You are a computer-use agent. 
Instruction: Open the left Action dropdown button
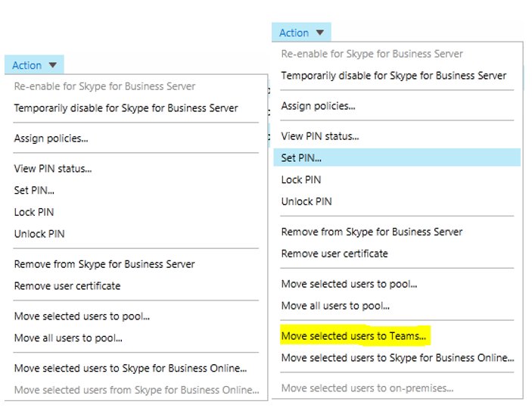click(x=34, y=65)
